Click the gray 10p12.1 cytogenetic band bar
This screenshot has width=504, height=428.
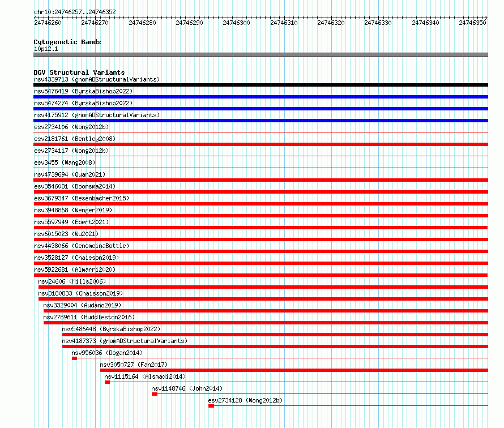point(260,55)
